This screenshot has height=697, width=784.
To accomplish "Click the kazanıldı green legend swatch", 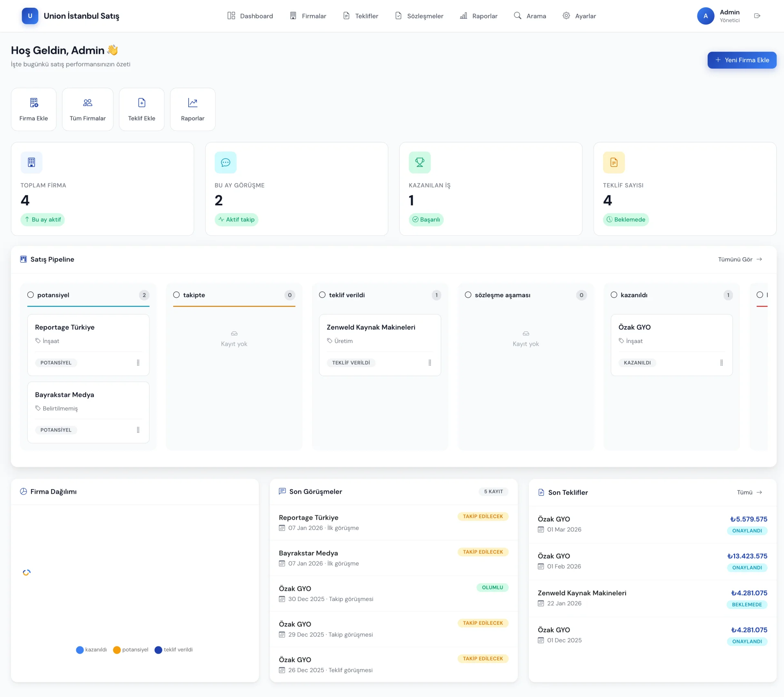I will pyautogui.click(x=79, y=650).
